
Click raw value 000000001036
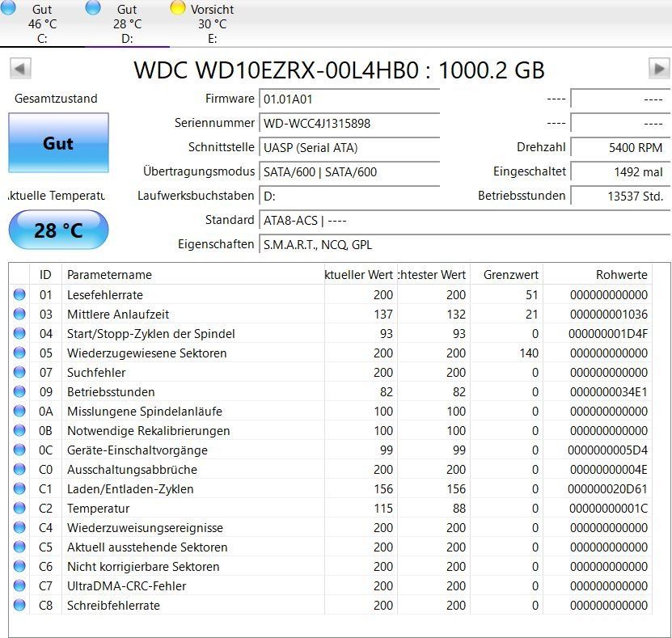(x=609, y=314)
